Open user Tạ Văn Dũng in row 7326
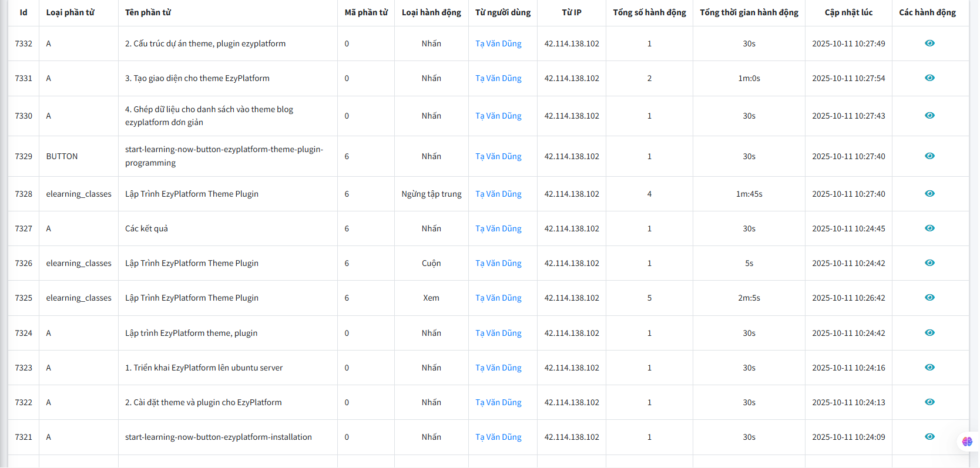 tap(498, 263)
